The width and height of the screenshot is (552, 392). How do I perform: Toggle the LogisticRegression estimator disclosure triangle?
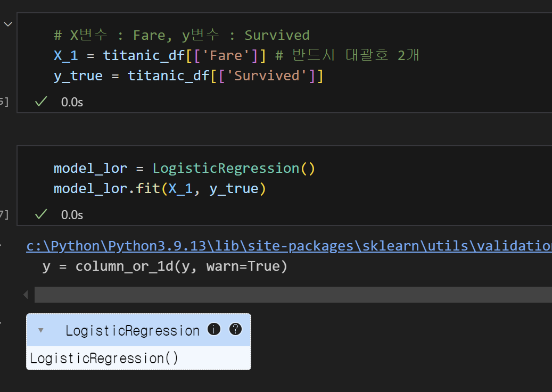[x=41, y=330]
